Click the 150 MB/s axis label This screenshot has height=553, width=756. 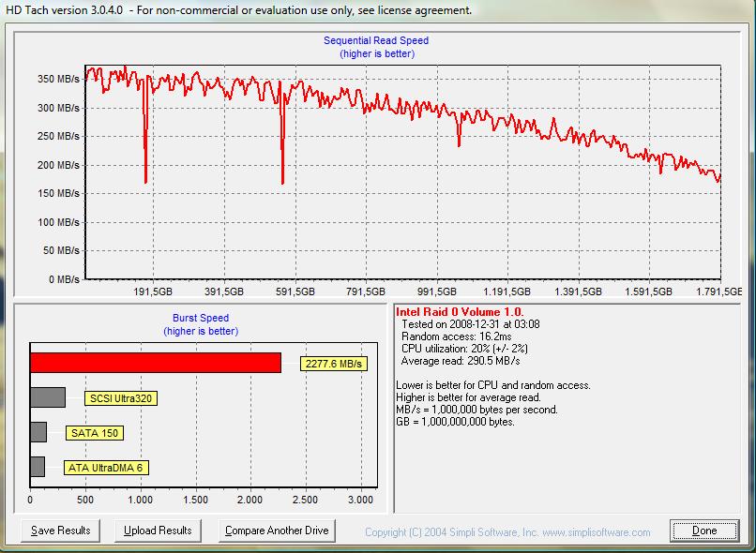click(58, 194)
